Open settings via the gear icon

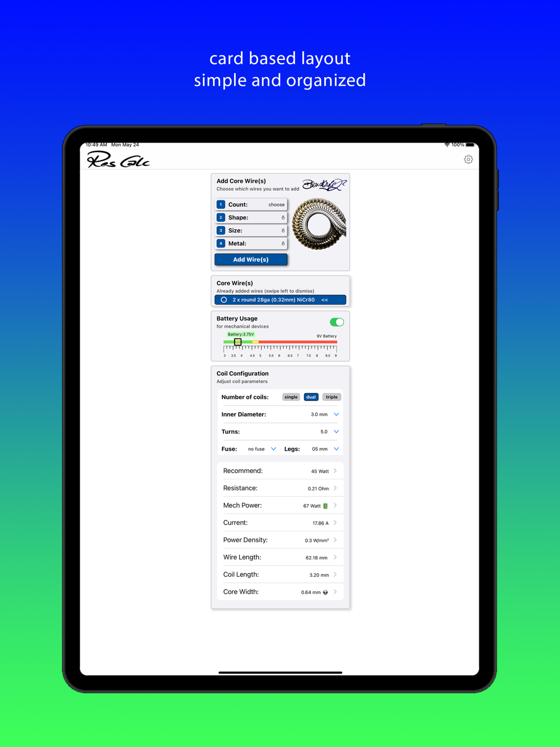coord(468,160)
